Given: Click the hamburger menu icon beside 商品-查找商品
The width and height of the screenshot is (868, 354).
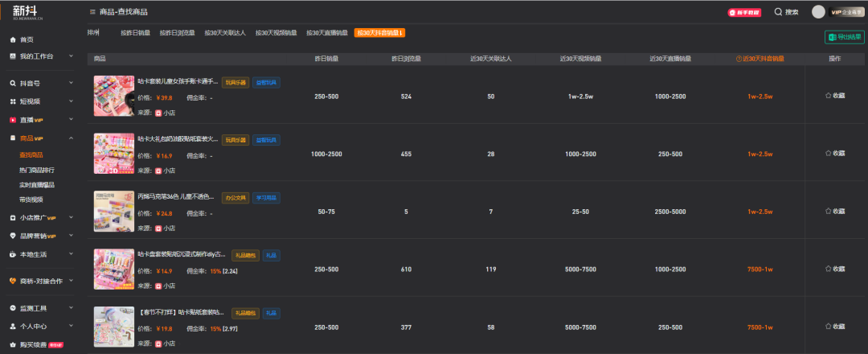Looking at the screenshot, I should [x=92, y=12].
